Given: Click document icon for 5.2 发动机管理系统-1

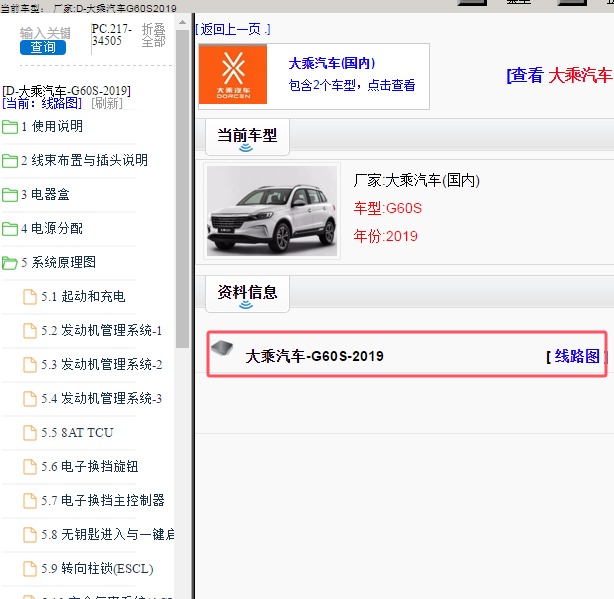Looking at the screenshot, I should (x=30, y=331).
